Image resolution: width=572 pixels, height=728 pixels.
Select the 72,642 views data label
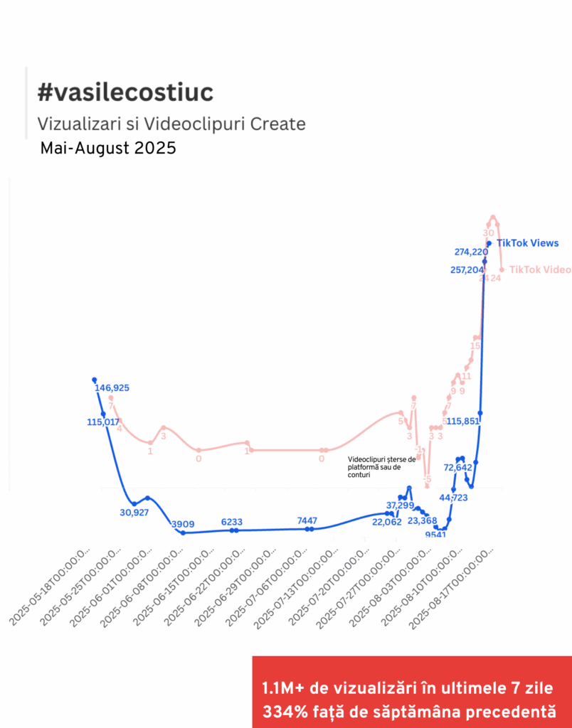(x=458, y=468)
